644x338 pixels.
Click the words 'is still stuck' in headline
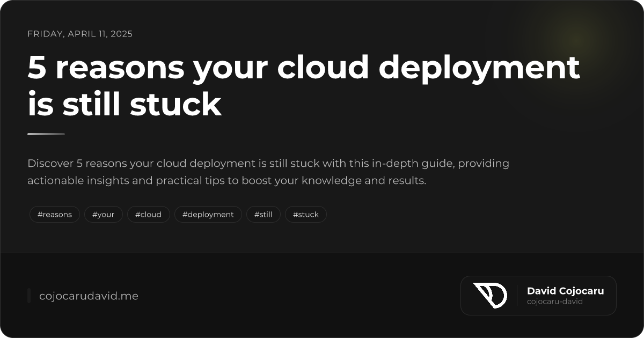tap(123, 105)
